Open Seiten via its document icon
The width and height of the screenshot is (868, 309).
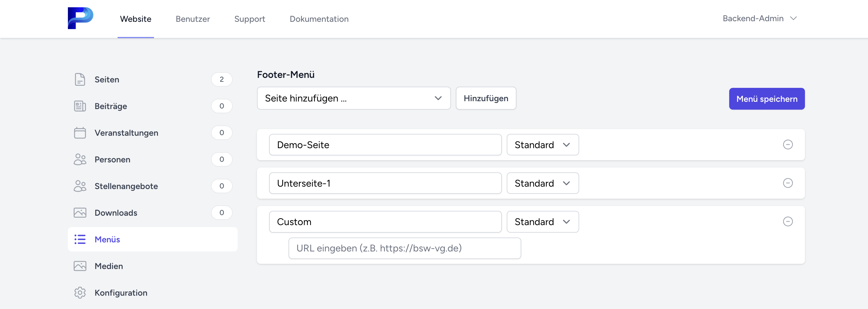tap(80, 80)
